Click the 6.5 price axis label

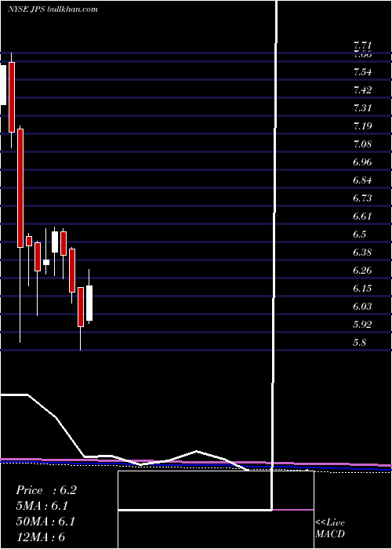pyautogui.click(x=360, y=235)
